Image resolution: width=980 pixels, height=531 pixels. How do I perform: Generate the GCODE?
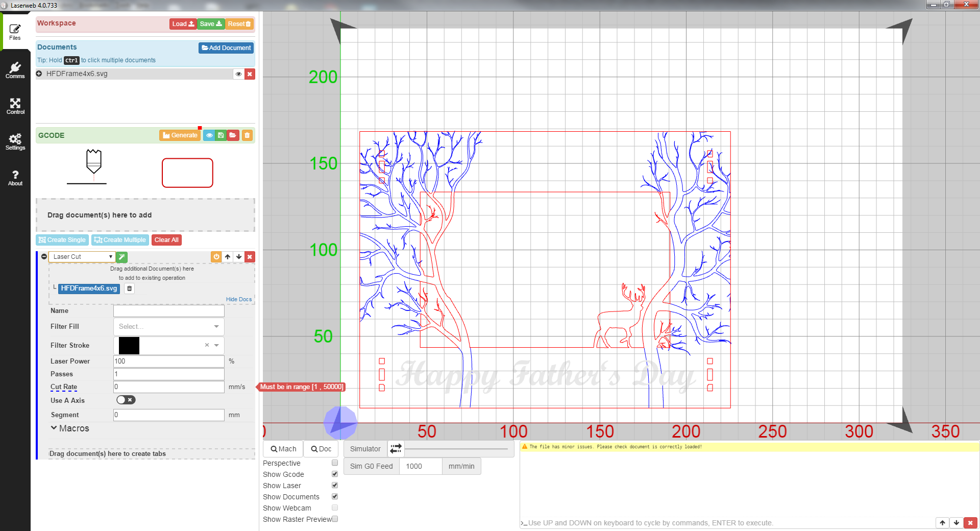(180, 135)
